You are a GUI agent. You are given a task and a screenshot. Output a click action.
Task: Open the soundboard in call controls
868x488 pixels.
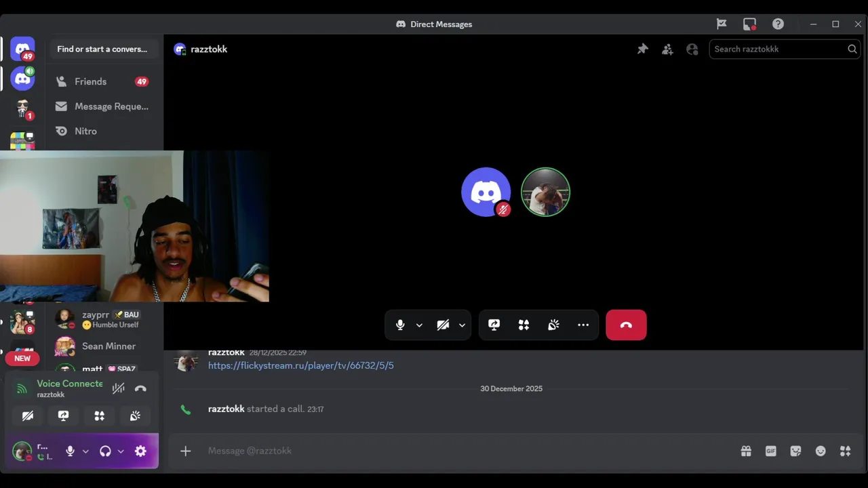click(553, 325)
